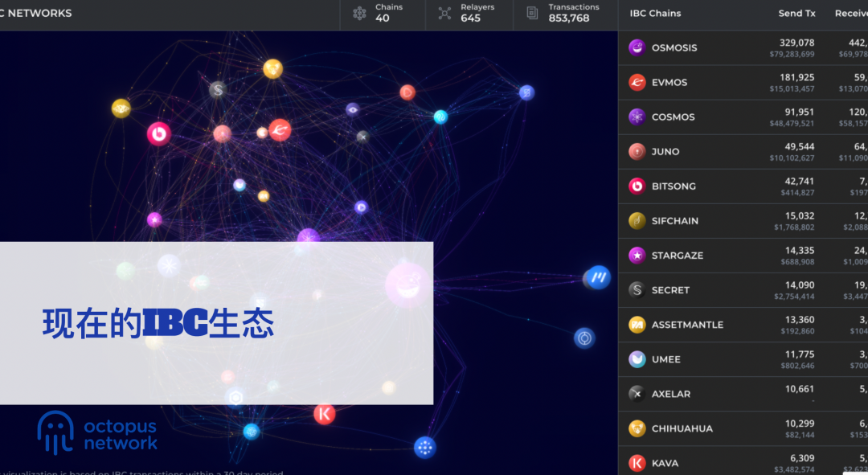Image resolution: width=868 pixels, height=475 pixels.
Task: Select the cyan node at graph upper right
Action: (440, 117)
